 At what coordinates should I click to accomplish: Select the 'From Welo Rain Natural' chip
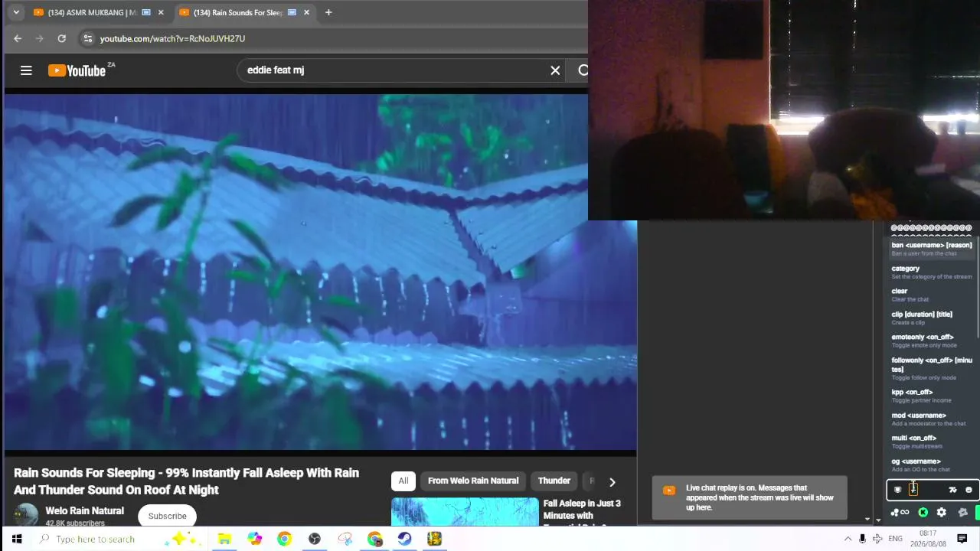tap(472, 481)
